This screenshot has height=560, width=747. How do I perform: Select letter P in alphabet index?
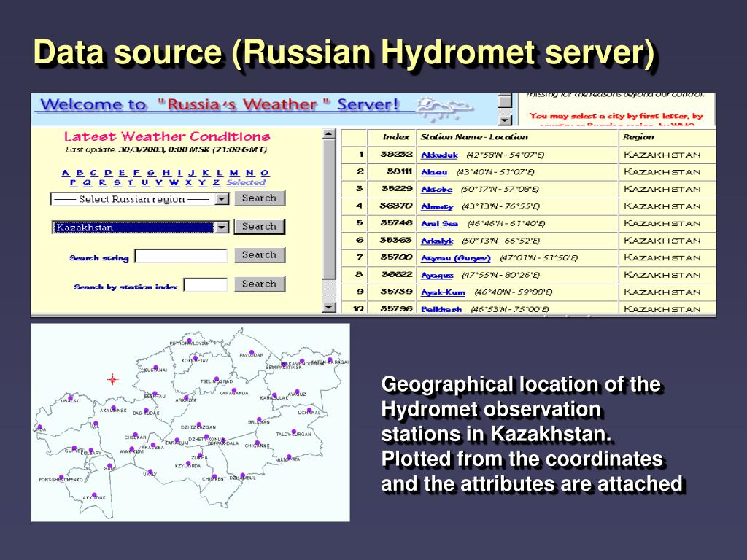tap(73, 182)
